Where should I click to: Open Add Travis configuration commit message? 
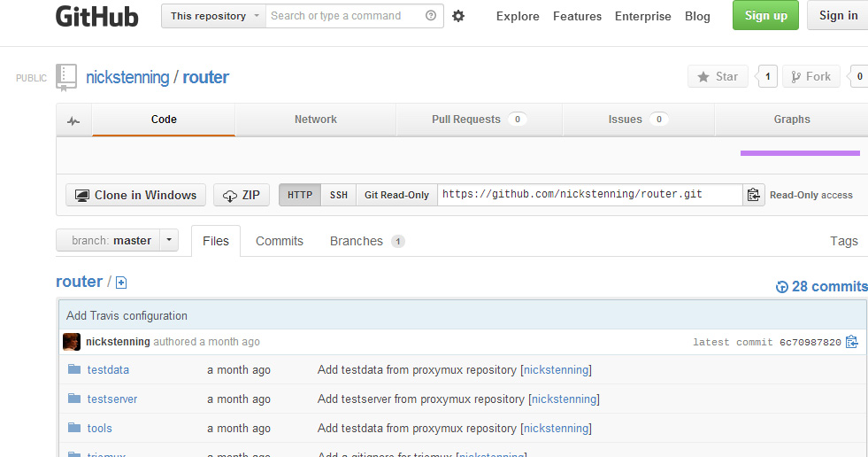point(127,316)
